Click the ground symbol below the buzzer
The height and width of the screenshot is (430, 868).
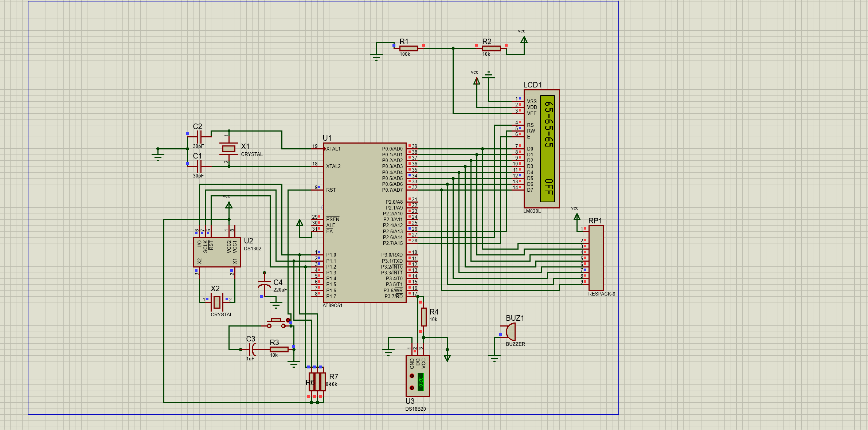pyautogui.click(x=494, y=358)
